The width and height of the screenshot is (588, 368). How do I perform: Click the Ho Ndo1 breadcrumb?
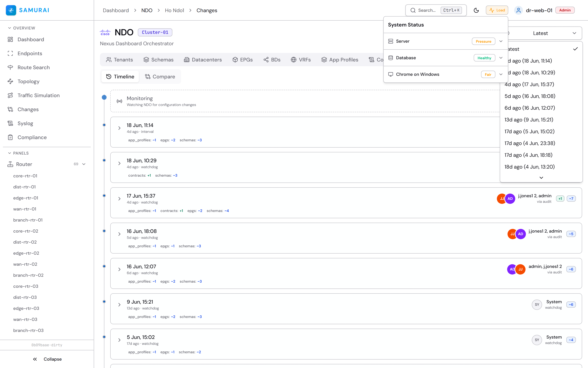pos(174,10)
